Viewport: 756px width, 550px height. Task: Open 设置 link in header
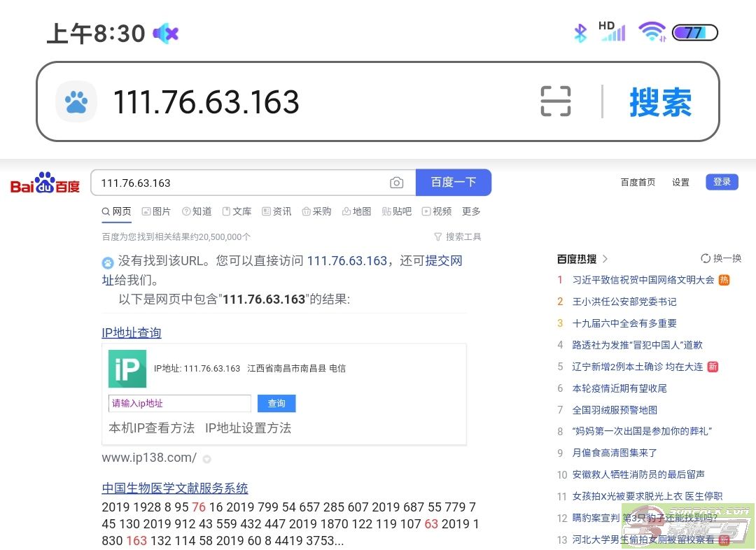(680, 182)
